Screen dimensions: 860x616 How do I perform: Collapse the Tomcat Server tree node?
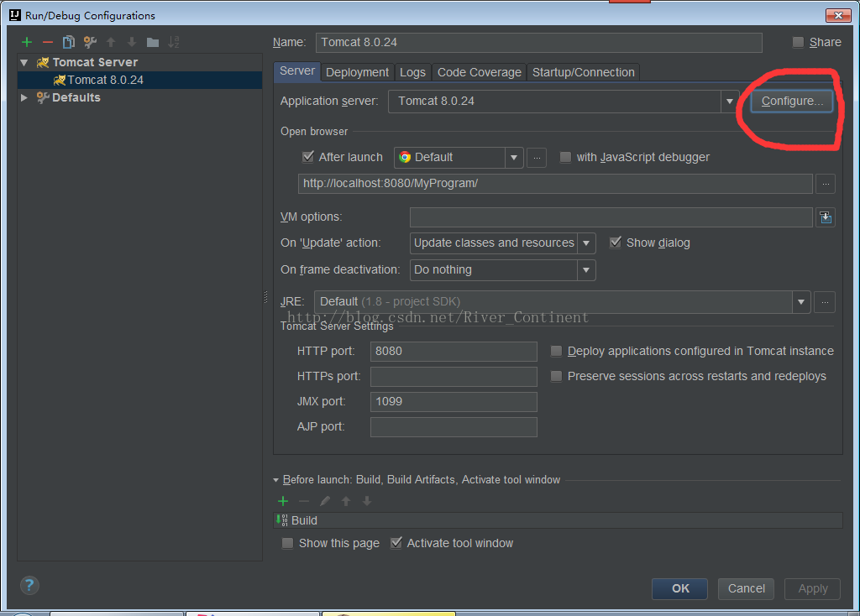[x=24, y=62]
